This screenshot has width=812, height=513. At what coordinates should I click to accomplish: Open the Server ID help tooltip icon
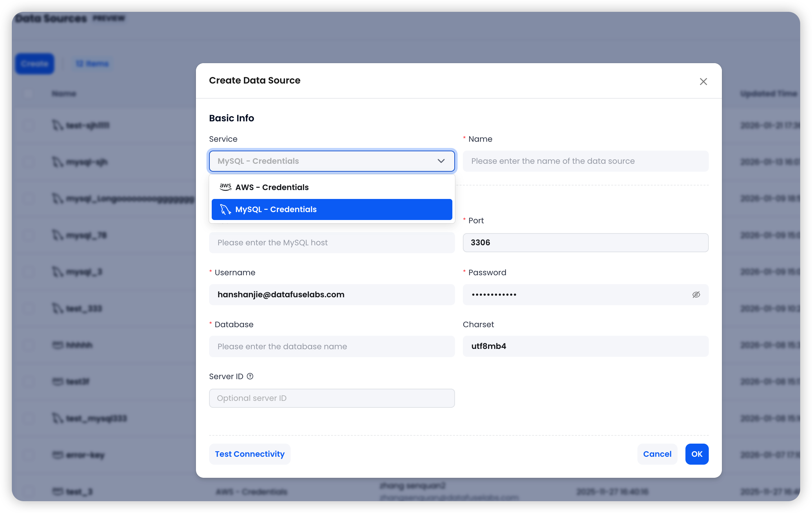tap(250, 376)
